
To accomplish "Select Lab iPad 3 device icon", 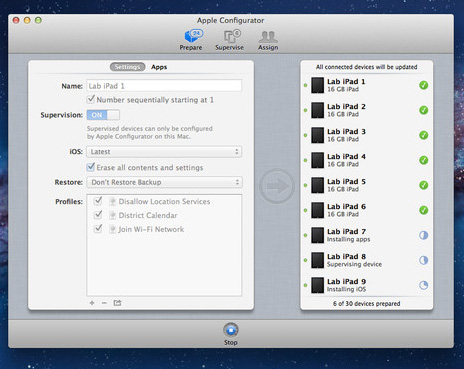I will (318, 135).
